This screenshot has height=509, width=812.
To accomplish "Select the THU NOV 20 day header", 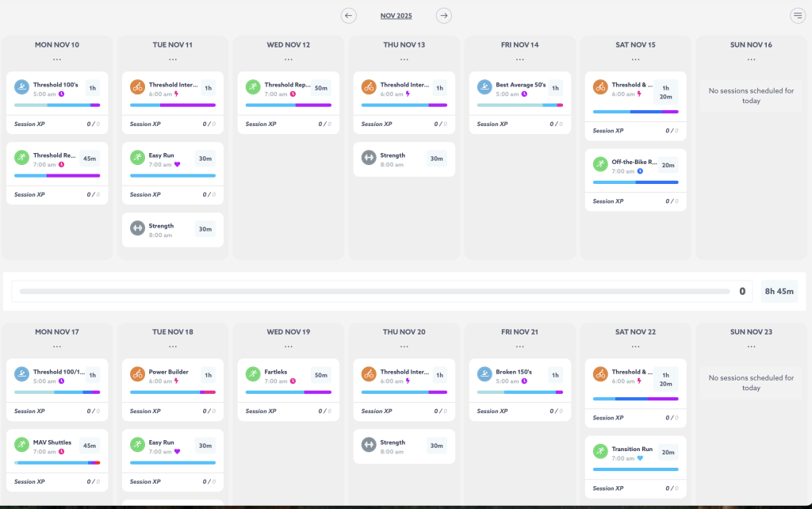I will pyautogui.click(x=404, y=332).
